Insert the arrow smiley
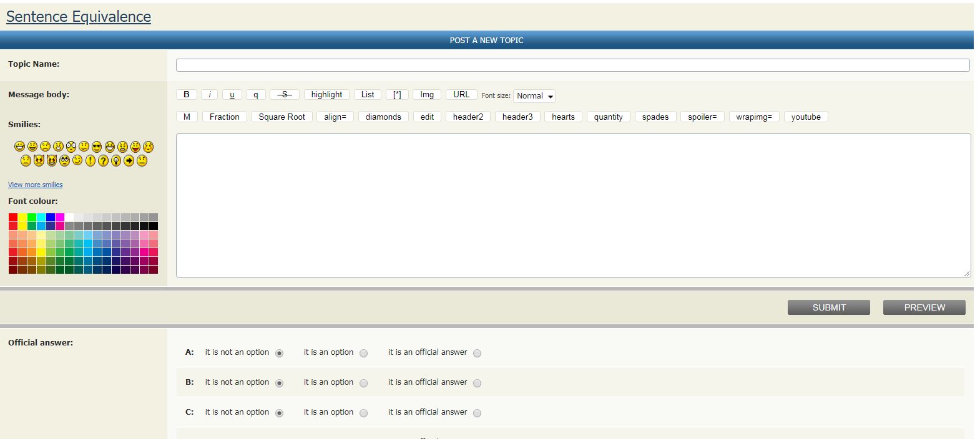Image resolution: width=980 pixels, height=439 pixels. (129, 161)
